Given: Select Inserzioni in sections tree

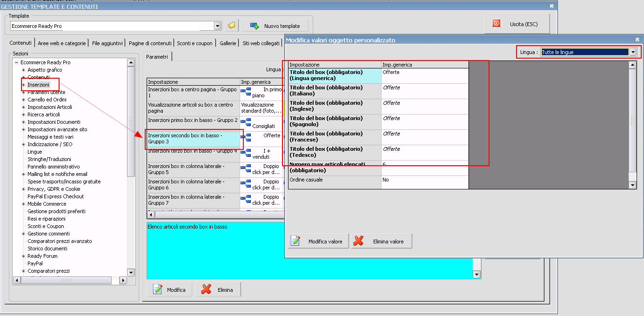Looking at the screenshot, I should click(x=38, y=85).
